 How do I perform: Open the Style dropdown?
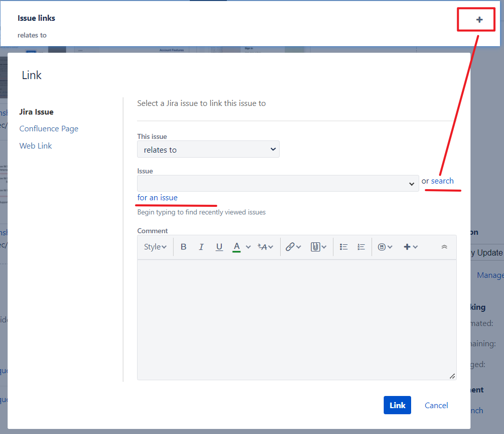pos(155,247)
